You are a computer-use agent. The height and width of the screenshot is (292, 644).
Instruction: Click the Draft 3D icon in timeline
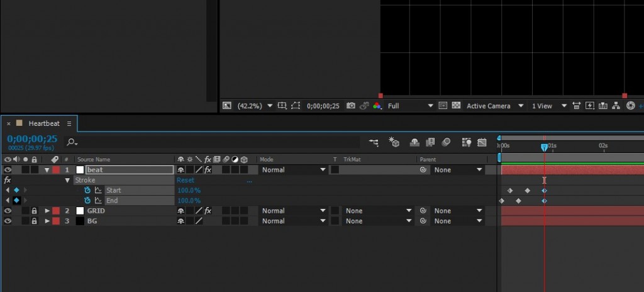point(395,142)
